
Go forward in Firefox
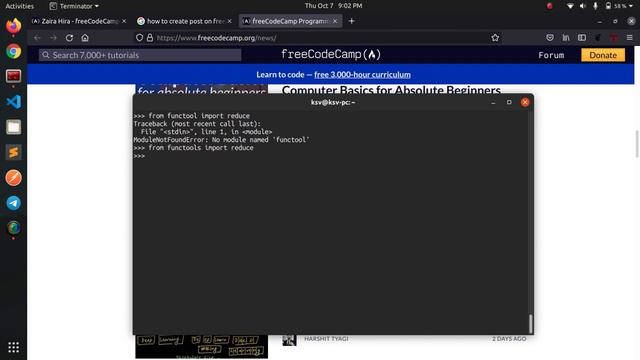point(53,38)
